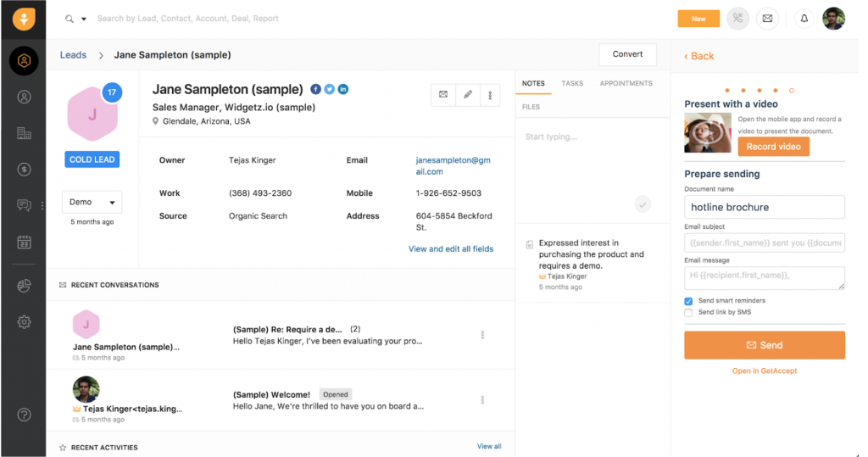Click the Document name input field

tap(764, 207)
